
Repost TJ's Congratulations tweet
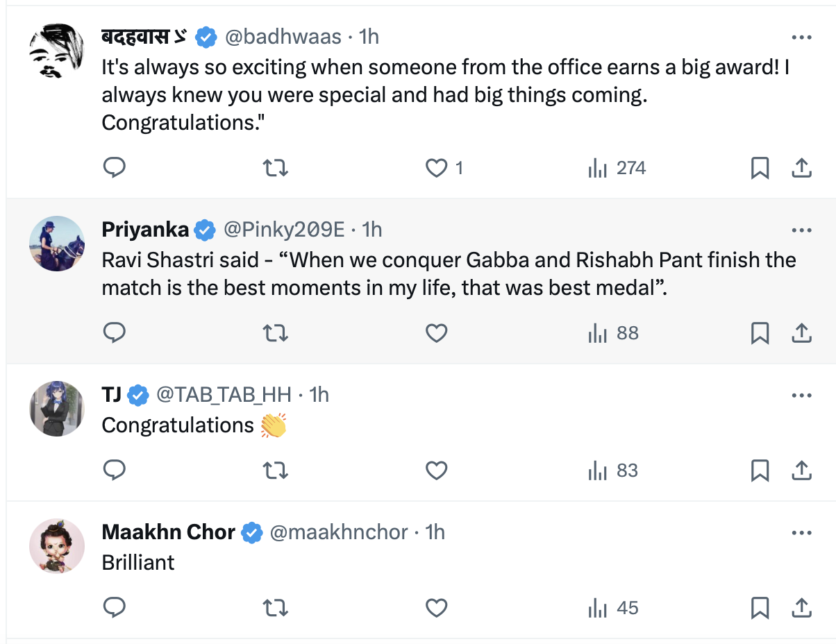(276, 471)
